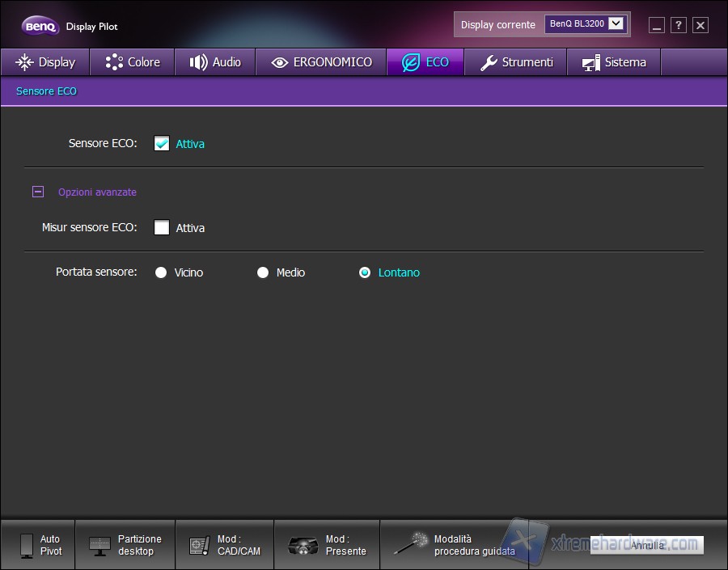Open the help question mark button
The width and height of the screenshot is (728, 570).
[679, 25]
